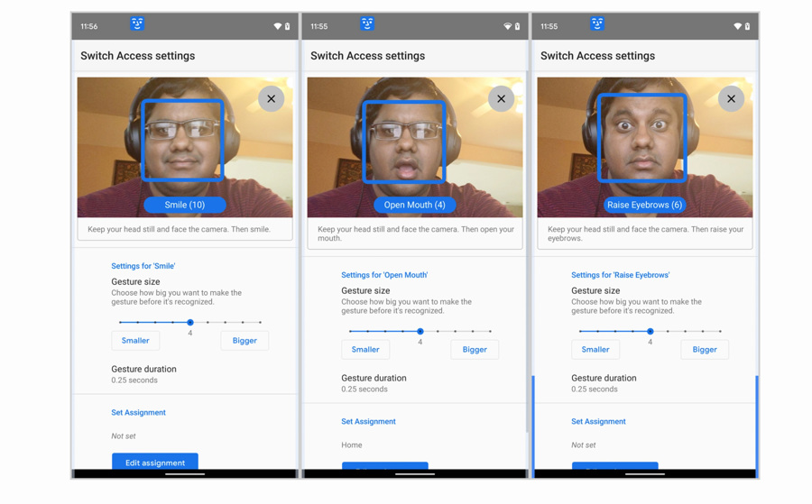Tap Set Assignment heading on Raise Eyebrows screen

[598, 421]
